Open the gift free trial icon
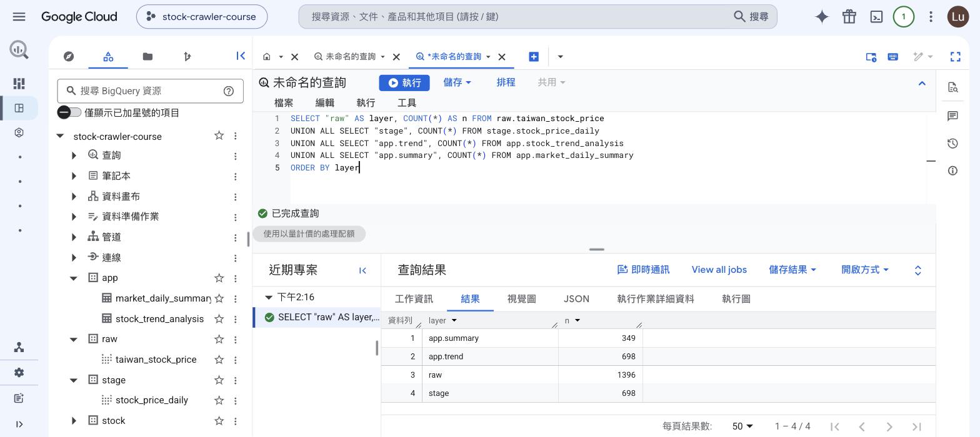The image size is (980, 437). tap(849, 17)
